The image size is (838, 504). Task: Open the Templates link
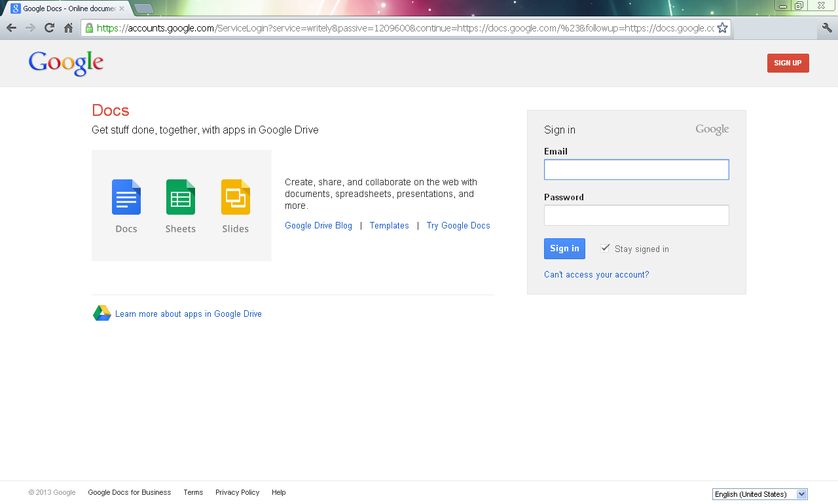(x=389, y=226)
